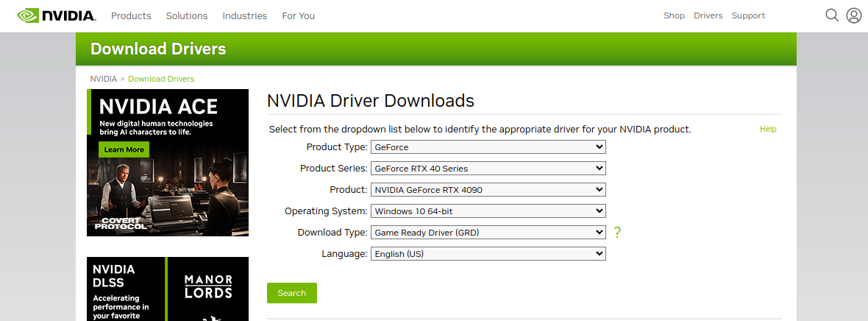
Task: Open the Solutions menu
Action: pyautogui.click(x=187, y=16)
